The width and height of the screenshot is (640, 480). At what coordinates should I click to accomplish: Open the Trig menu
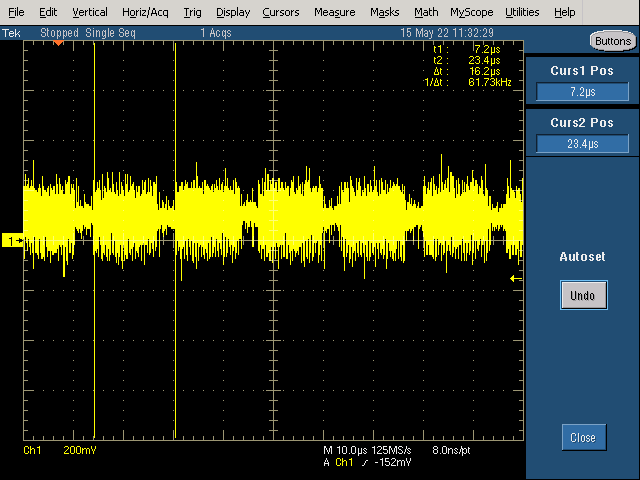(192, 12)
